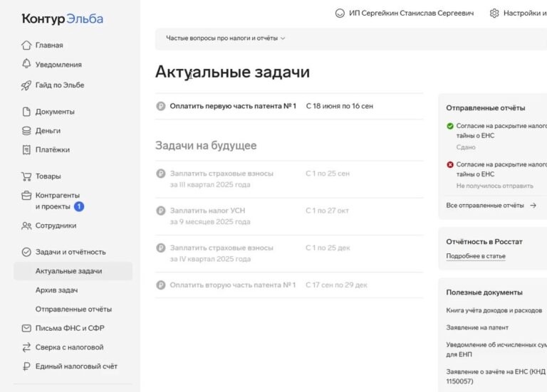Click ruble icon of Заплатить налог УСН
547x392 pixels.
(x=161, y=211)
